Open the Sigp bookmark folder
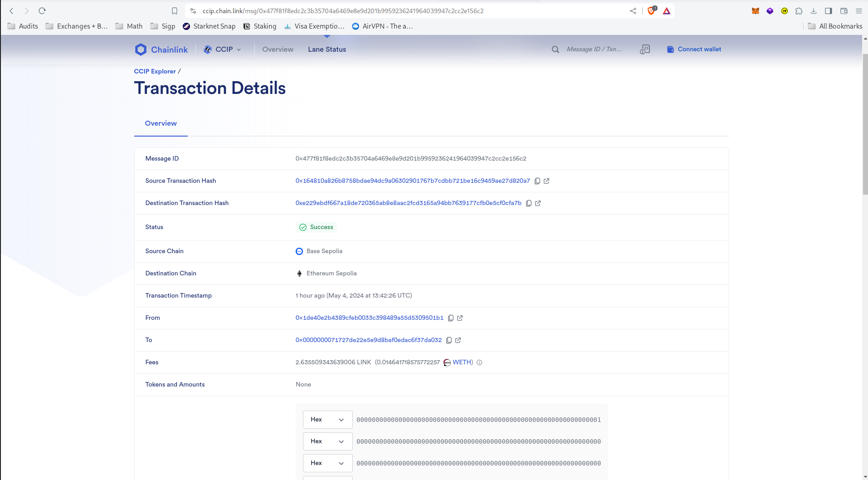 (163, 26)
